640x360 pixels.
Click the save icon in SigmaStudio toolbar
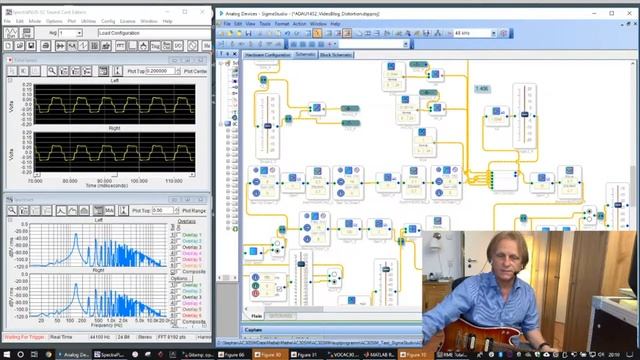point(248,33)
